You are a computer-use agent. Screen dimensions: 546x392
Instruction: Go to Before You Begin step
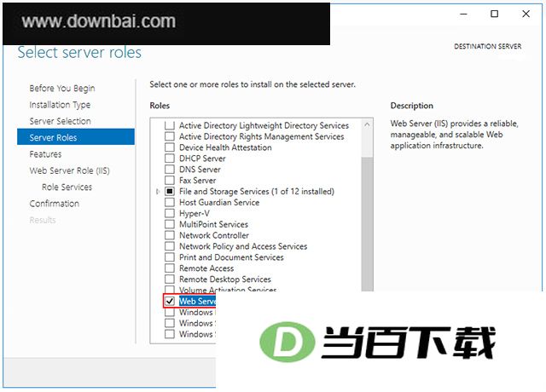pyautogui.click(x=62, y=89)
